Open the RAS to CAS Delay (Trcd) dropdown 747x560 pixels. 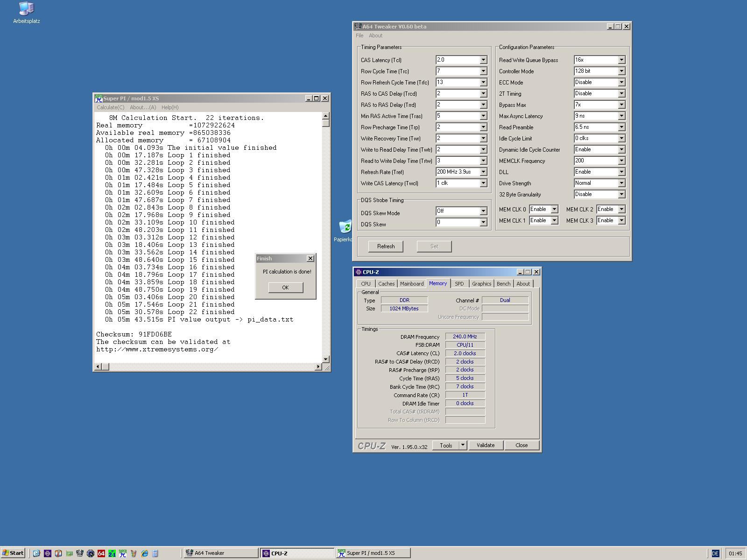click(483, 93)
